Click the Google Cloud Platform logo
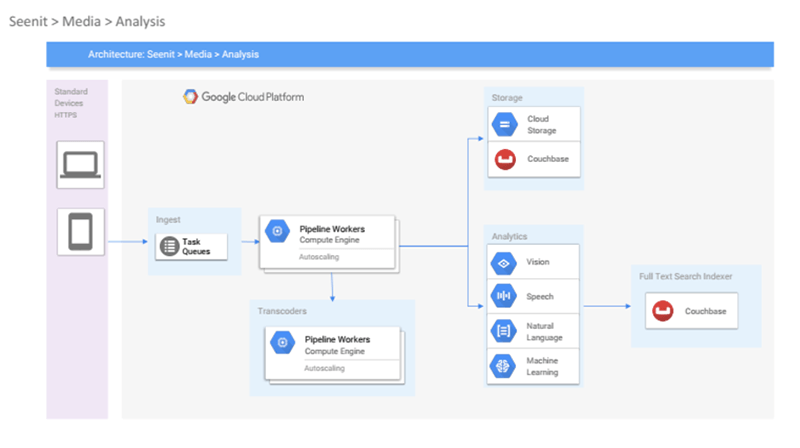The height and width of the screenshot is (448, 800). click(x=190, y=96)
